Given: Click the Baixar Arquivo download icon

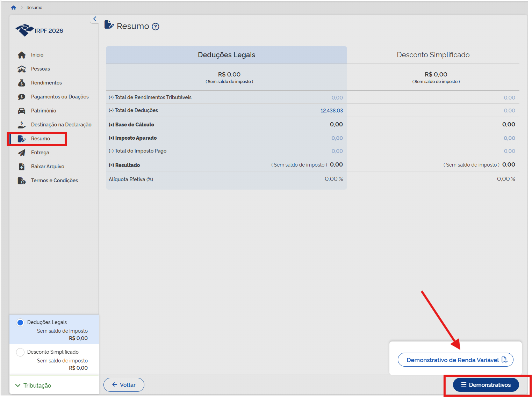Looking at the screenshot, I should [22, 167].
